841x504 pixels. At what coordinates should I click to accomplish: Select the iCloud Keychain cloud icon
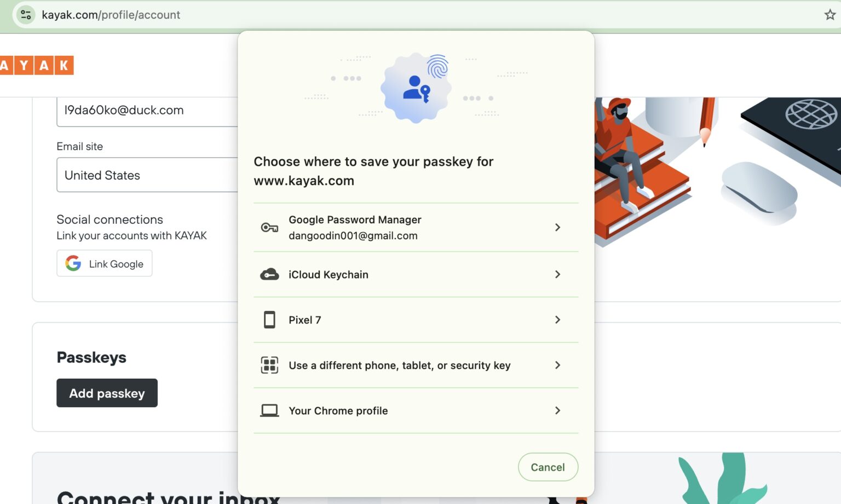[269, 274]
